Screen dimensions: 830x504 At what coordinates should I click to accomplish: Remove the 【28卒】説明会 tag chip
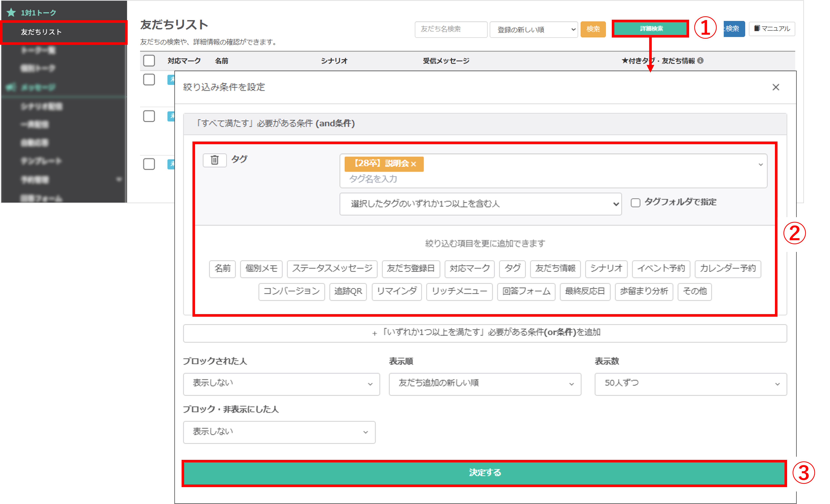414,164
